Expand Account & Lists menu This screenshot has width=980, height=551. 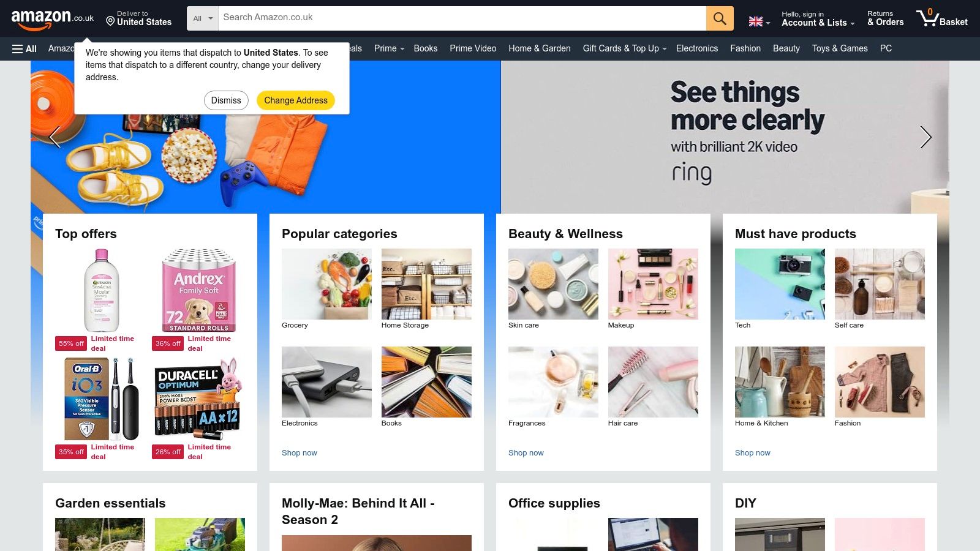[818, 19]
